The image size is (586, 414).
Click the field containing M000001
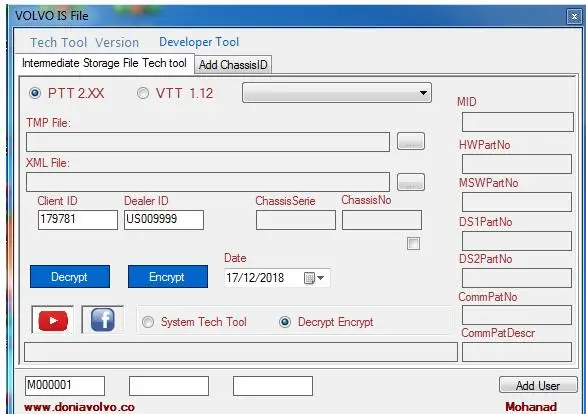coord(65,386)
